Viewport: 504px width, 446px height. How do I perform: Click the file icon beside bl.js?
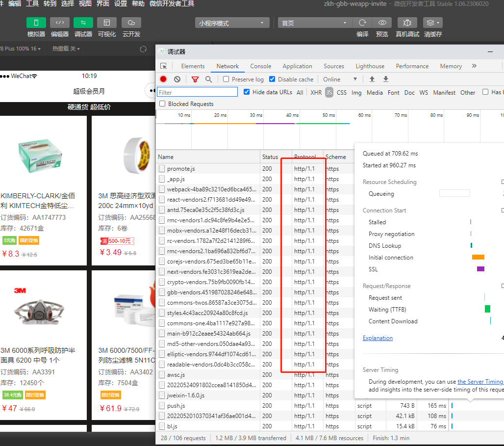[162, 426]
